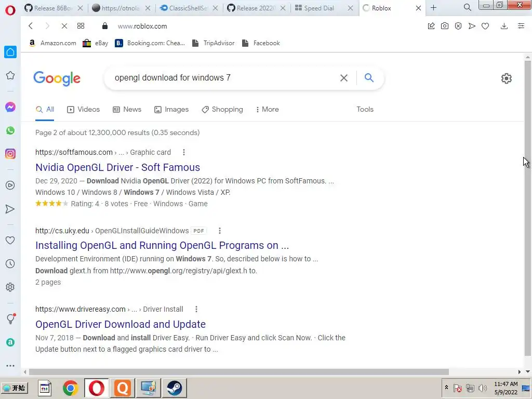Open the Booking.com bookmark
Screen dimensions: 532x399
tap(150, 43)
